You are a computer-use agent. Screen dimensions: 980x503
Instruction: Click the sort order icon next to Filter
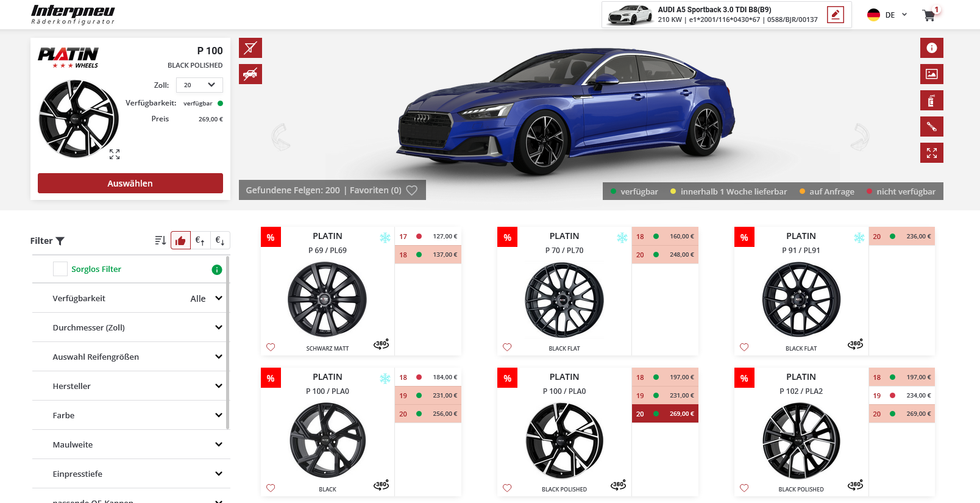(x=160, y=240)
